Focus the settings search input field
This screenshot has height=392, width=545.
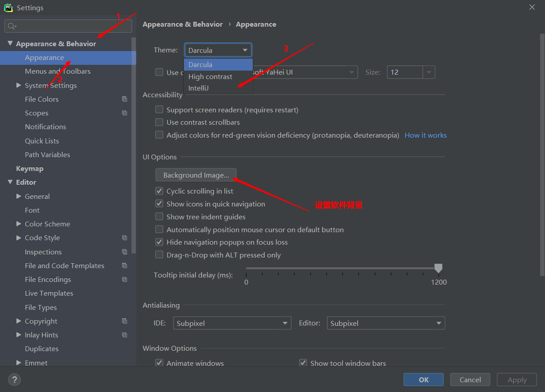pos(68,26)
